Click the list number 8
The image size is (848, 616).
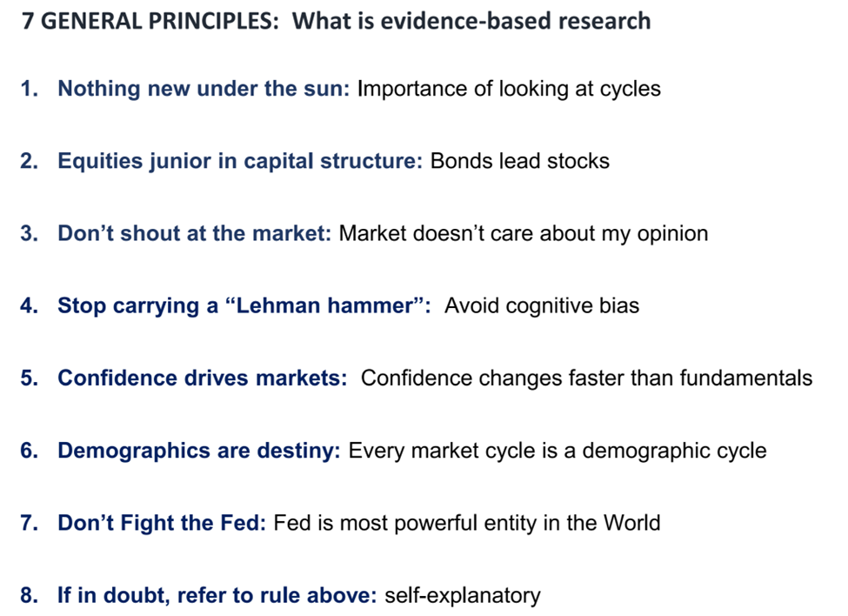(30, 595)
